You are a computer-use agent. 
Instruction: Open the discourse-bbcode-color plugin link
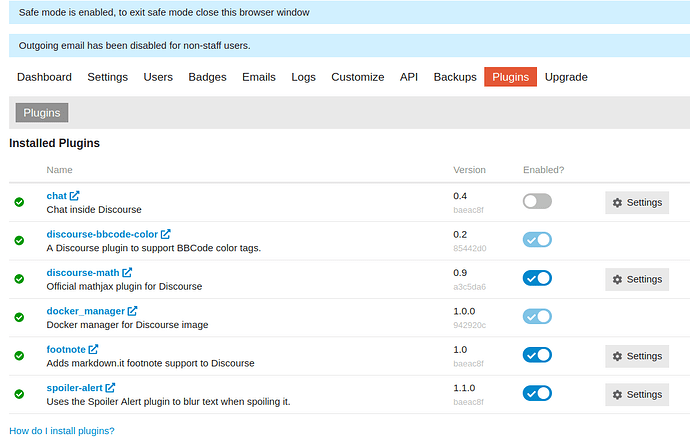point(102,234)
